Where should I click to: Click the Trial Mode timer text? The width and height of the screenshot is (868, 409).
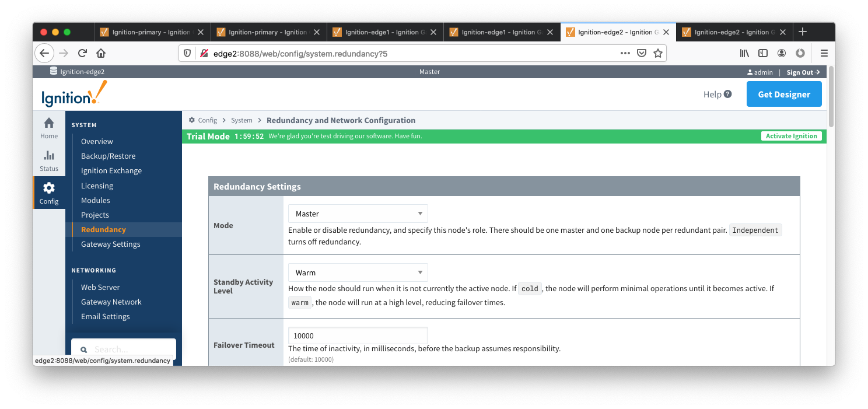(249, 136)
